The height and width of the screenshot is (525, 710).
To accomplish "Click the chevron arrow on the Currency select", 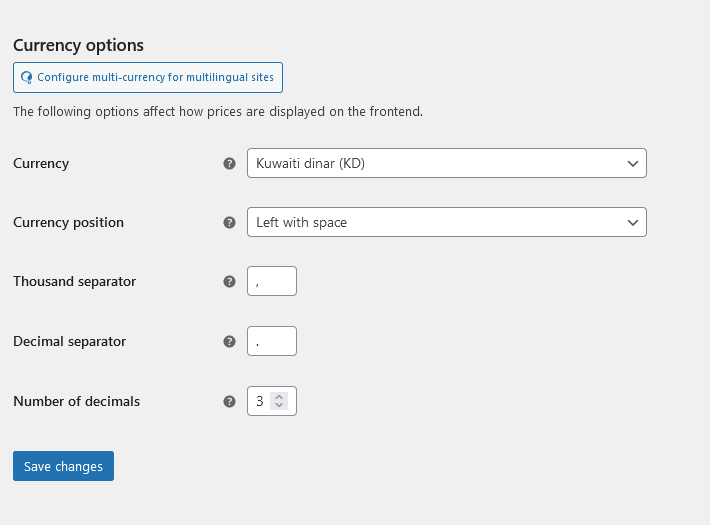I will click(x=633, y=164).
